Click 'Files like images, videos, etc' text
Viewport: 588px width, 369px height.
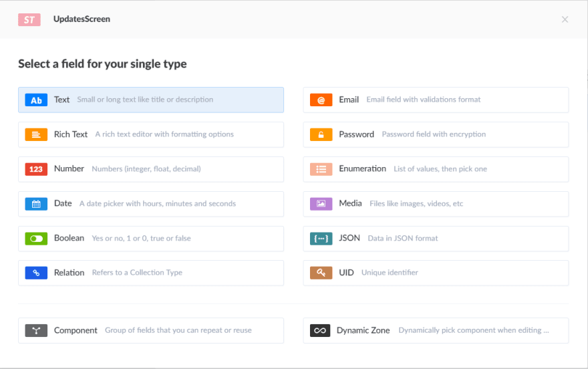click(x=416, y=204)
